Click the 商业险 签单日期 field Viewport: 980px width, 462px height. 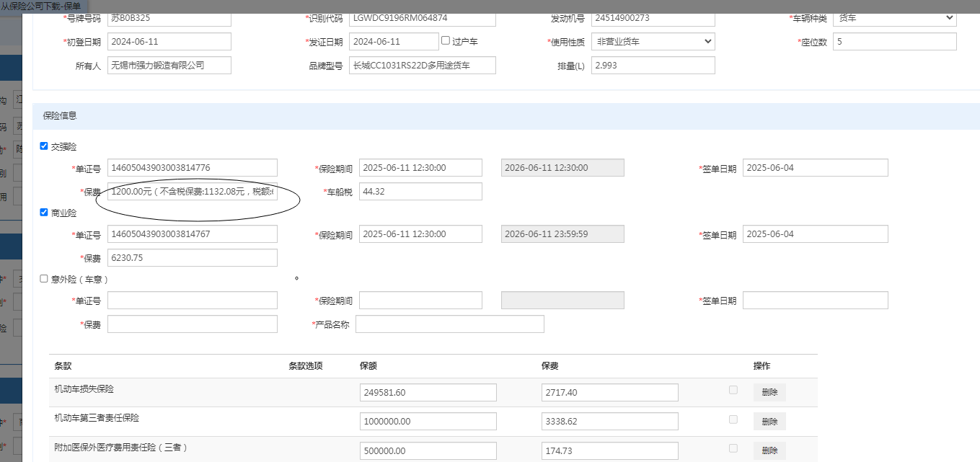[x=816, y=234]
